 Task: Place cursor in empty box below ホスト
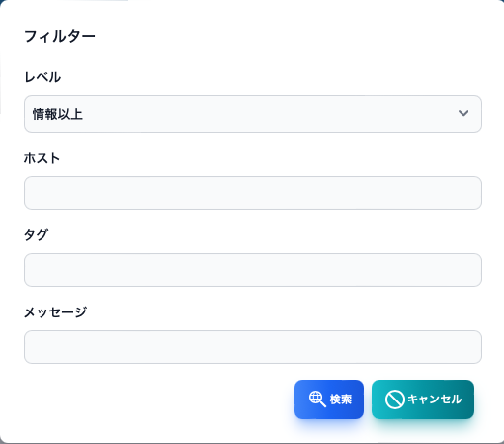[x=253, y=193]
